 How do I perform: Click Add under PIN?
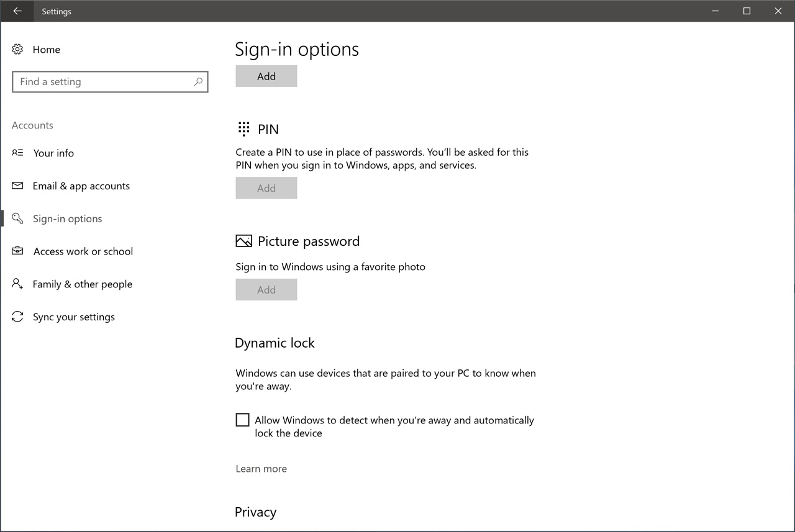coord(266,187)
